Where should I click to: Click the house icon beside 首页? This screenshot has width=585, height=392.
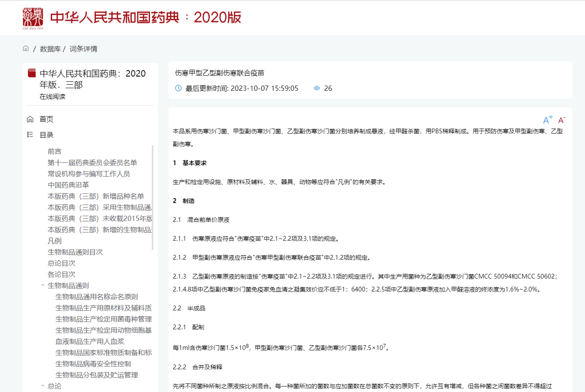tap(30, 119)
